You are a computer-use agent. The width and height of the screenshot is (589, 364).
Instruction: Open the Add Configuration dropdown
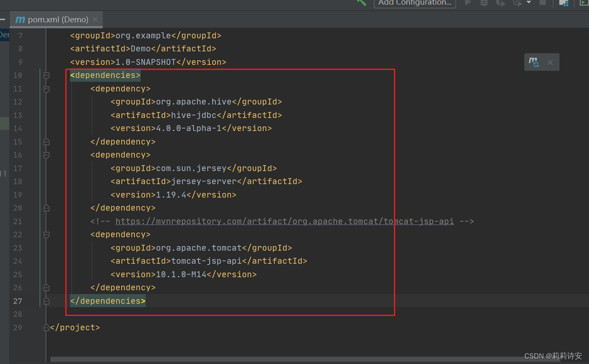coord(414,3)
